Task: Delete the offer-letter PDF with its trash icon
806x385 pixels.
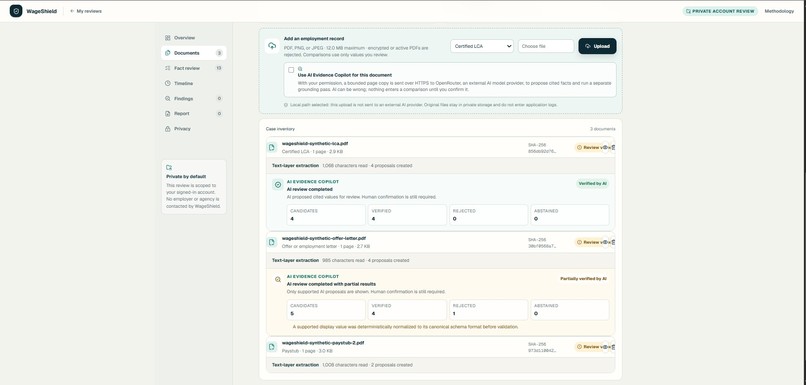Action: [x=613, y=242]
